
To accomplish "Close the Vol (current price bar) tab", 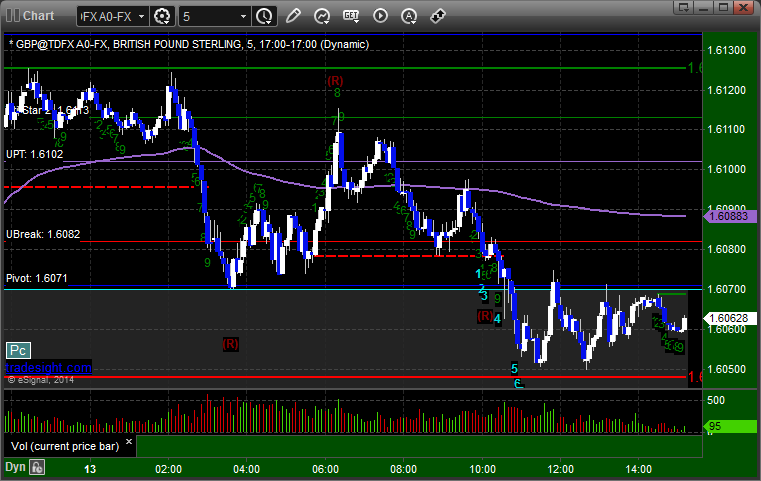I will point(129,442).
